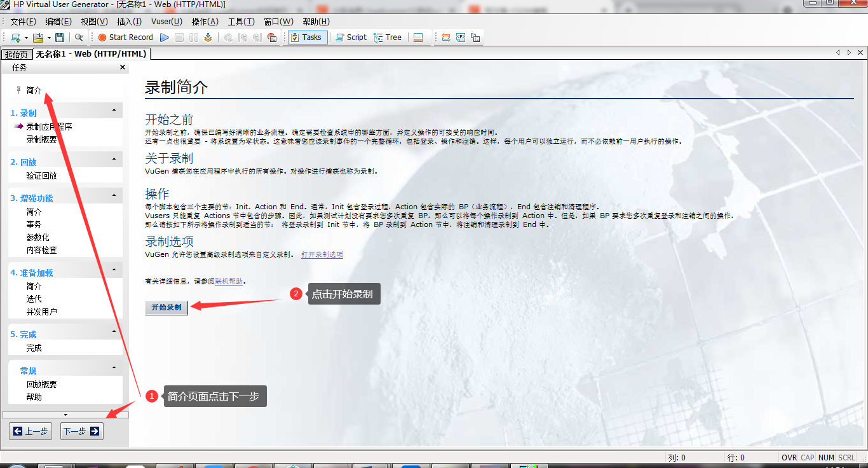868x468 pixels.
Task: Collapse the 1. 录制 section arrow
Action: coord(114,111)
